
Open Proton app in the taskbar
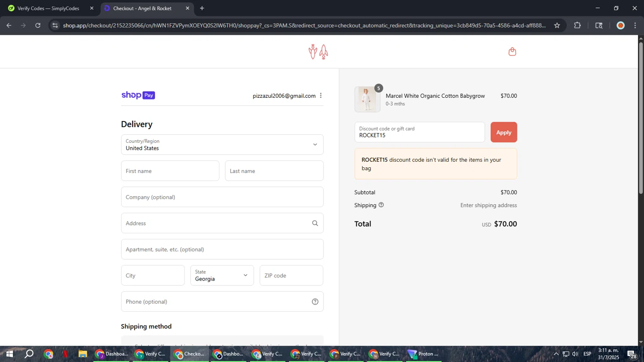click(x=424, y=354)
